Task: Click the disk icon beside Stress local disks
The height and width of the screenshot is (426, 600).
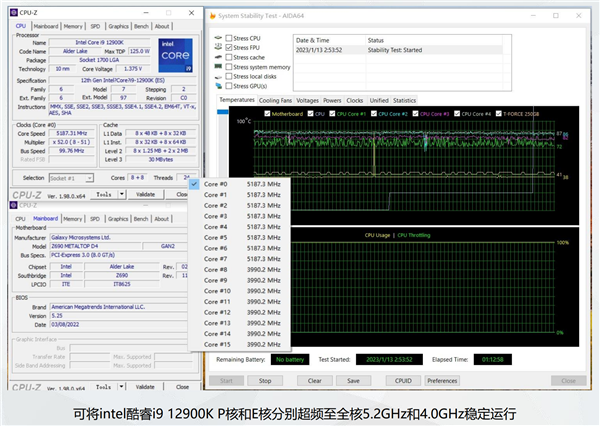Action: [x=219, y=77]
